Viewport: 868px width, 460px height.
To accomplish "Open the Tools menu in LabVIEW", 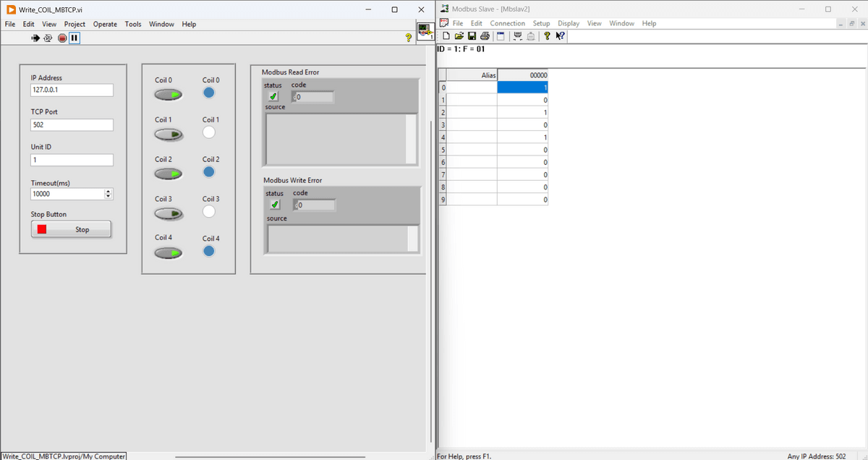I will (133, 24).
